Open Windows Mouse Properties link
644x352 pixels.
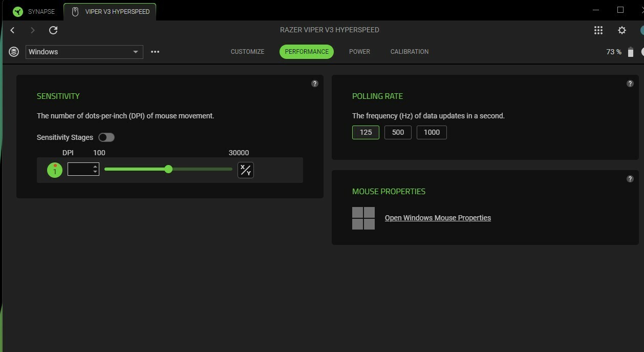(x=438, y=218)
